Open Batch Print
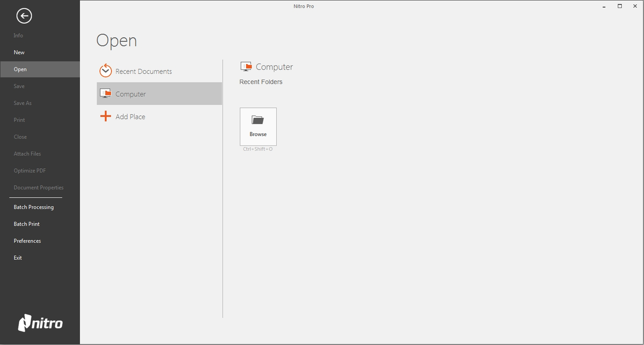The height and width of the screenshot is (345, 644). 27,224
